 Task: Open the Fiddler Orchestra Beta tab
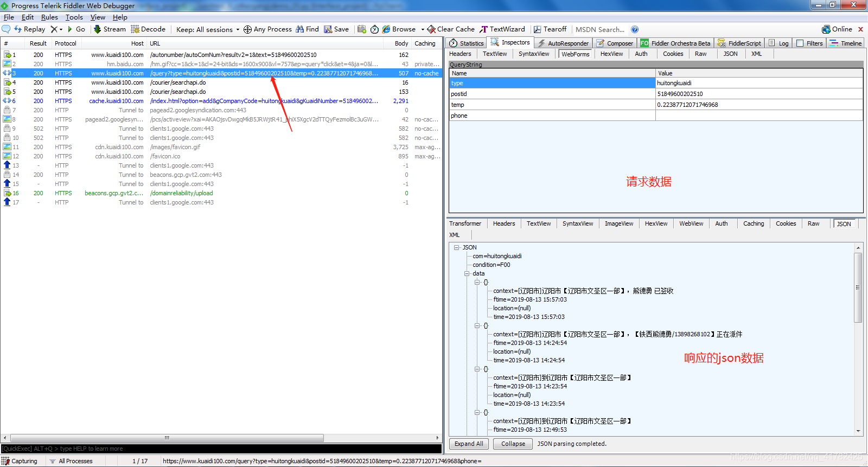675,43
